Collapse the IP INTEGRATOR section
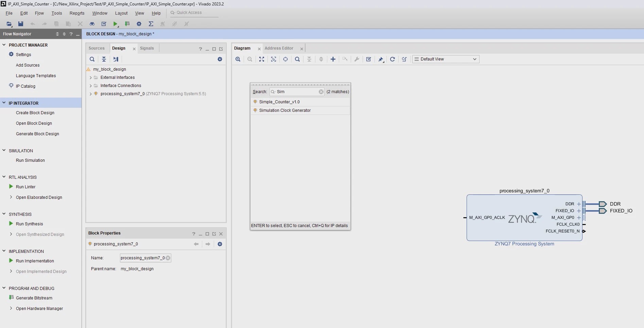Screen dimensions: 644x328 (x=4, y=103)
